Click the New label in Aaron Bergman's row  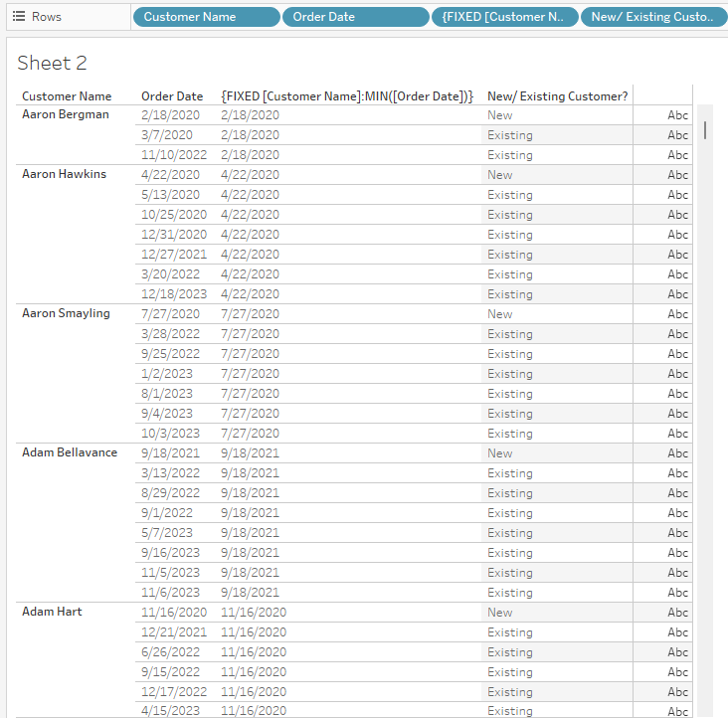click(x=500, y=115)
